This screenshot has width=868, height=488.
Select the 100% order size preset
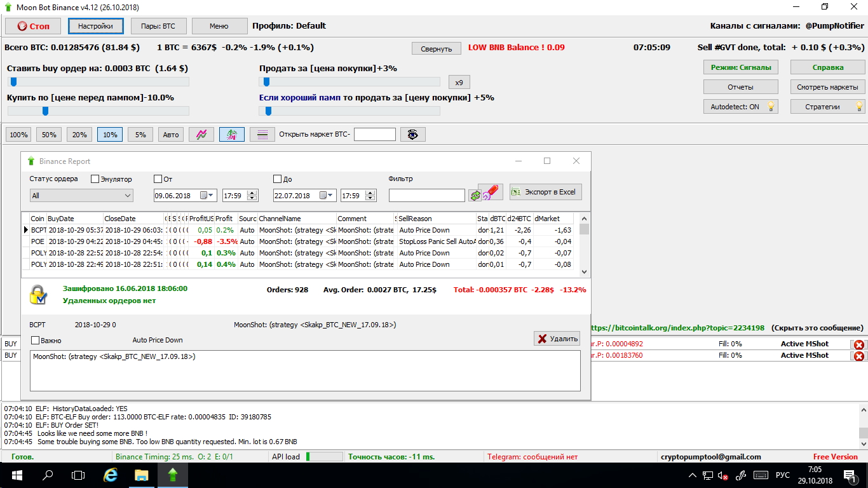tap(18, 135)
